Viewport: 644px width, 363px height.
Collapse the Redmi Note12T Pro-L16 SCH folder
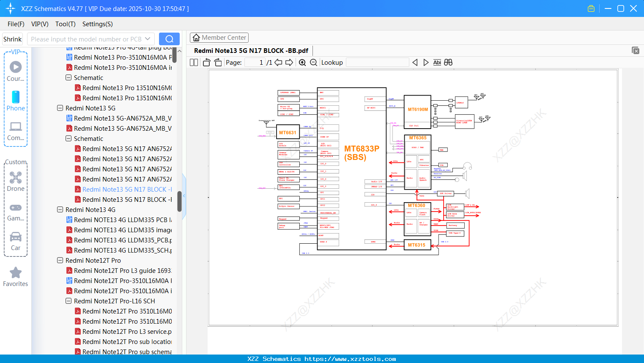pyautogui.click(x=69, y=301)
